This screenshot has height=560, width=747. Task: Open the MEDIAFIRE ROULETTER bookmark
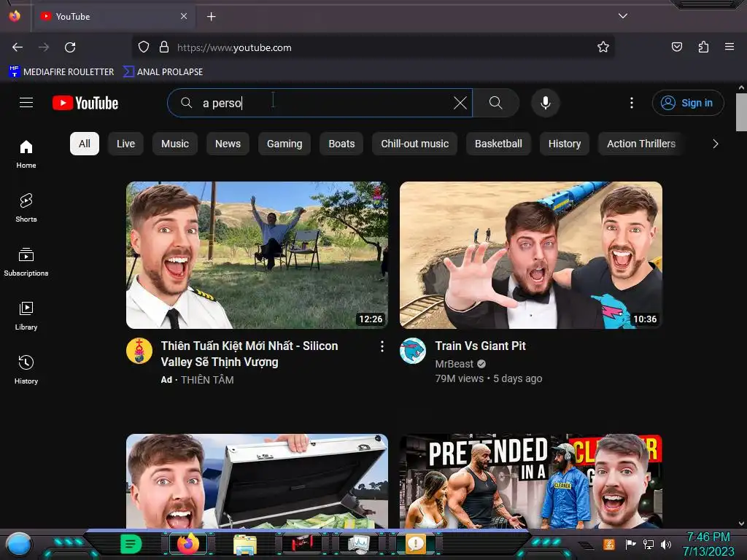click(x=61, y=72)
